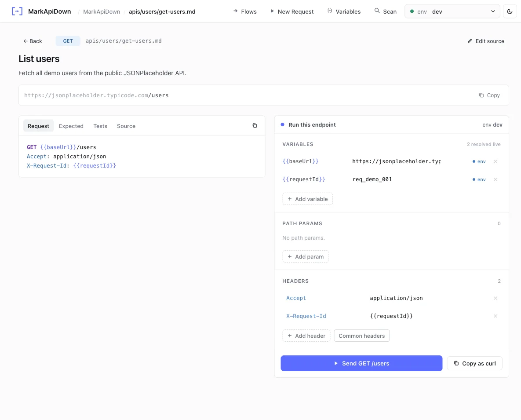The width and height of the screenshot is (521, 420).
Task: Click the X-Request-Id: {{requestId}} line in request code
Action: coord(71,165)
